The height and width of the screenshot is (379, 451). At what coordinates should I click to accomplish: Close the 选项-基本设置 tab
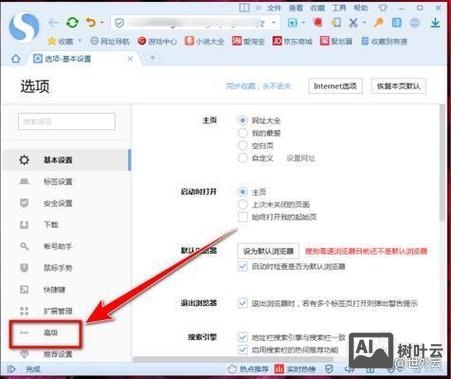[130, 59]
